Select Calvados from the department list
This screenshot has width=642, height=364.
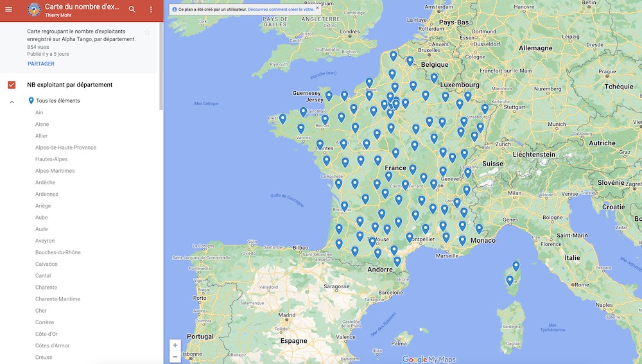[x=46, y=264]
